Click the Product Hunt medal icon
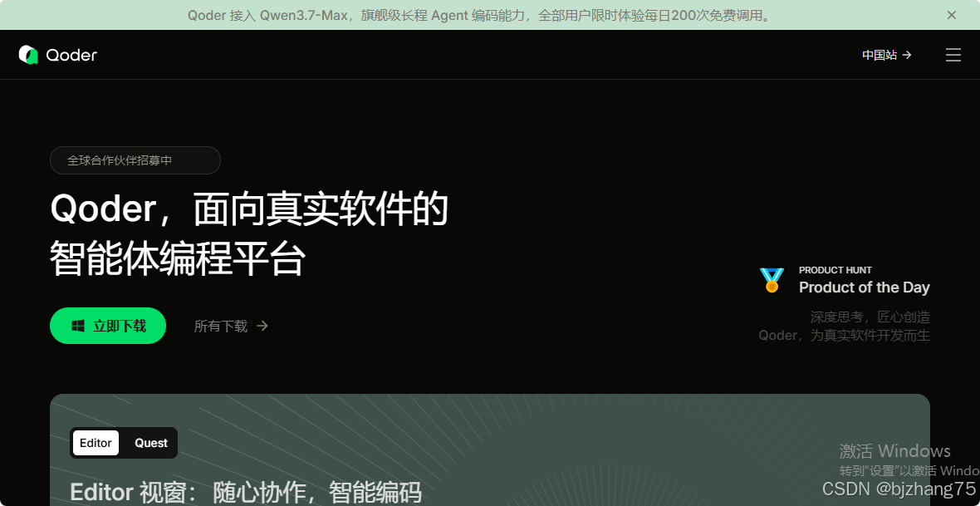This screenshot has height=506, width=980. [772, 279]
